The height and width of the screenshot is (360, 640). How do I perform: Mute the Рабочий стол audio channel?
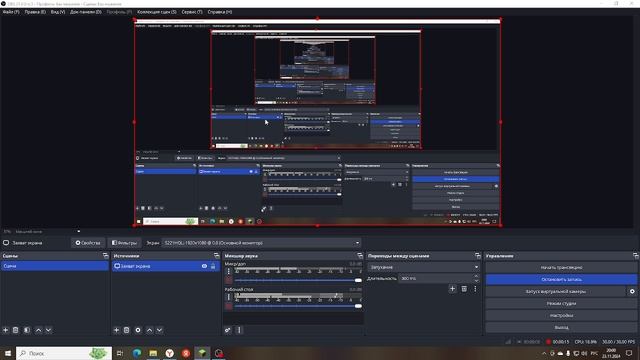point(229,306)
